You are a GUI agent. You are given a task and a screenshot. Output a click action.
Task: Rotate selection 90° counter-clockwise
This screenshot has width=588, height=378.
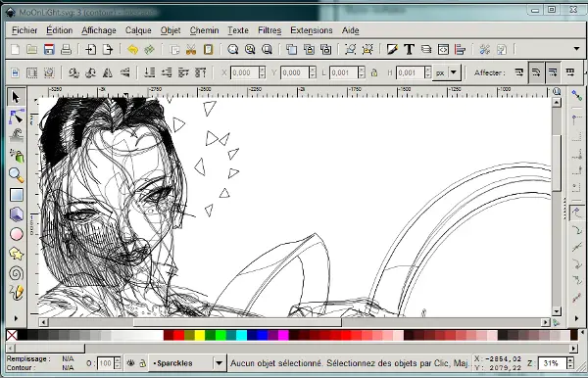click(x=73, y=72)
